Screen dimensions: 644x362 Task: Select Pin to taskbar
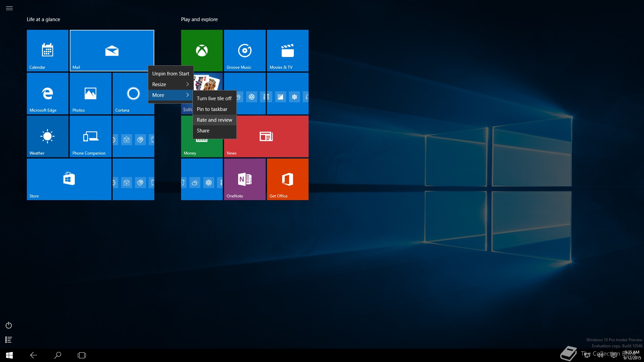point(215,109)
